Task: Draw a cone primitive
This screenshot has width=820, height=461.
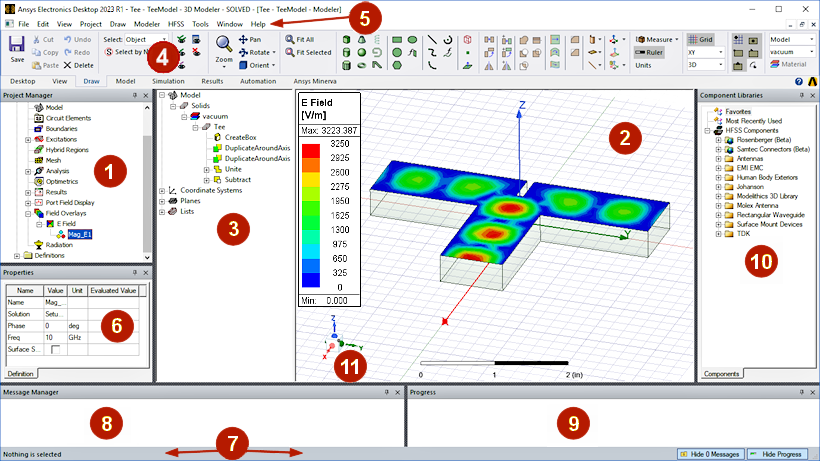Action: pyautogui.click(x=361, y=40)
